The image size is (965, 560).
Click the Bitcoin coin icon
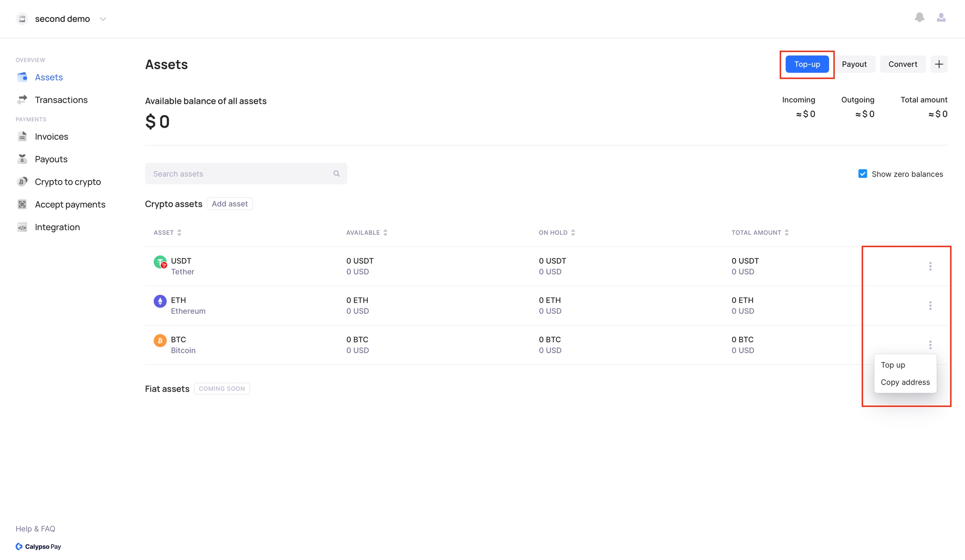pos(160,341)
